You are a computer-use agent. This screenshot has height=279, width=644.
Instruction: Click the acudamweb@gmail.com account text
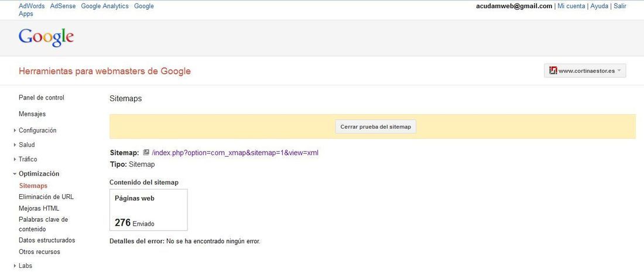click(514, 6)
